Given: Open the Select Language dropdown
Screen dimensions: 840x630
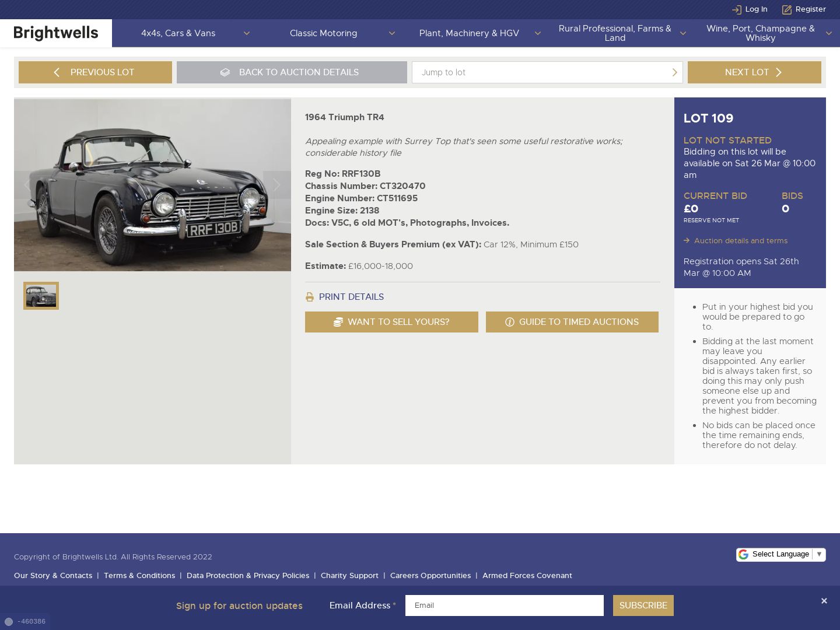Looking at the screenshot, I should [781, 554].
